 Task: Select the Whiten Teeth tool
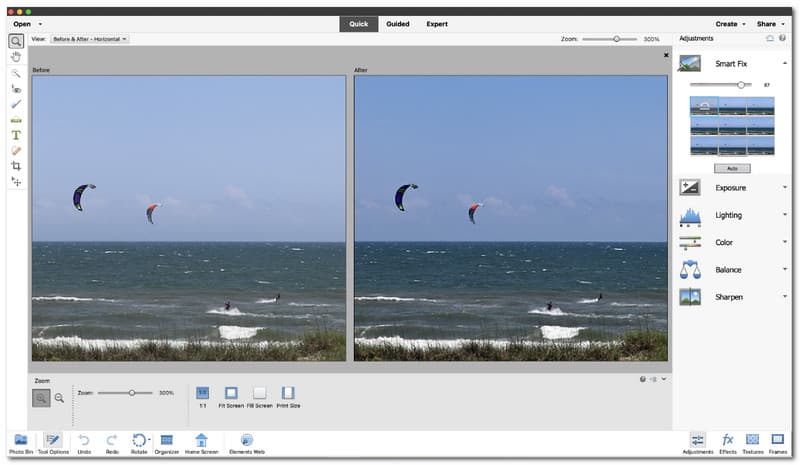click(16, 104)
